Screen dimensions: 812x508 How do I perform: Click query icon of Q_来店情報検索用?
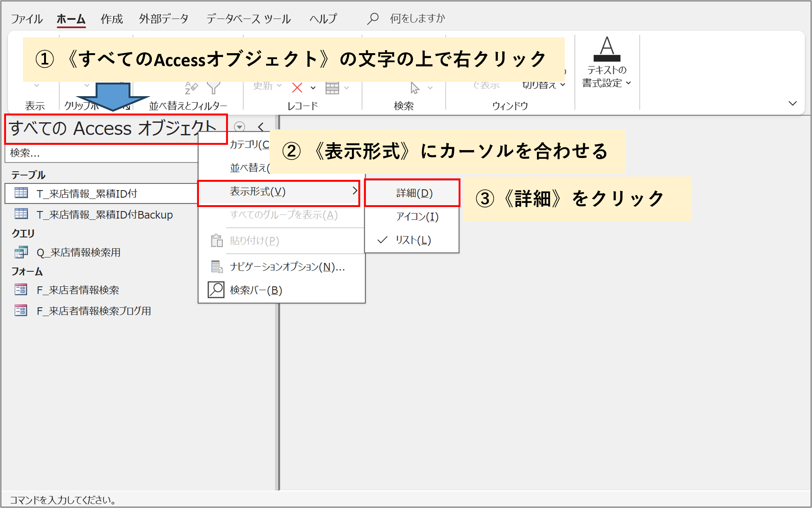pyautogui.click(x=21, y=252)
